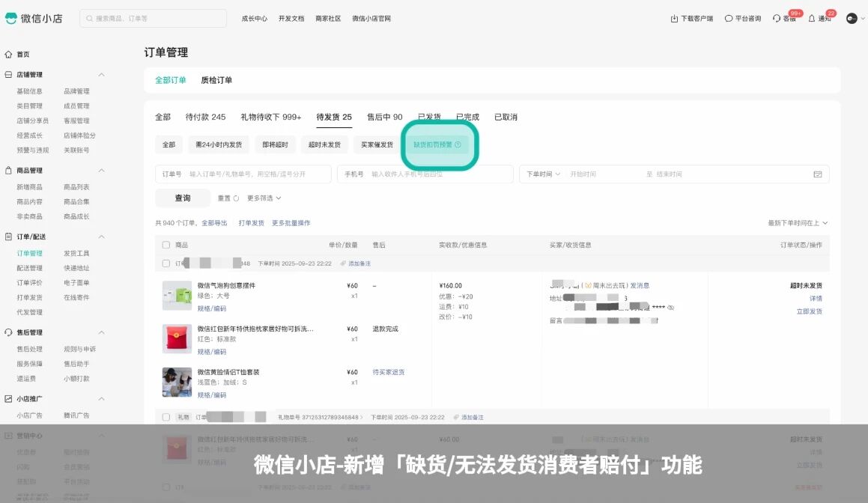Collapse the 商品管理 sidebar section chevron

[x=101, y=171]
